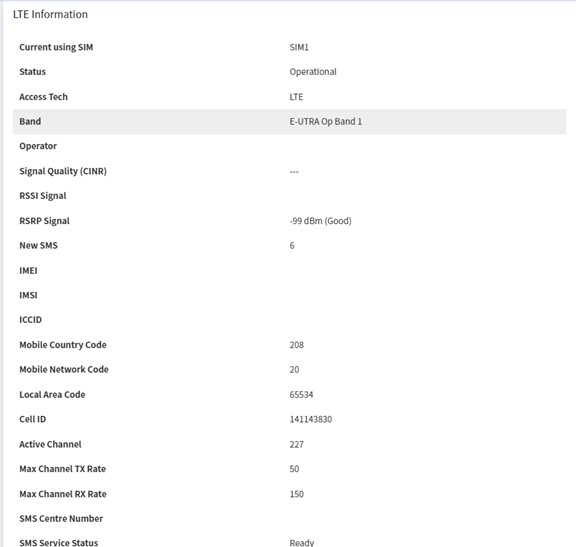
Task: Select the Signal Quality (CINR) label
Action: (x=63, y=171)
